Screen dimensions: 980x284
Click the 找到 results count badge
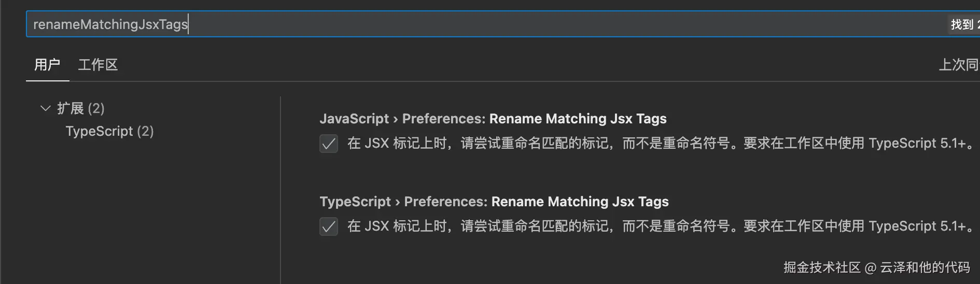click(964, 24)
